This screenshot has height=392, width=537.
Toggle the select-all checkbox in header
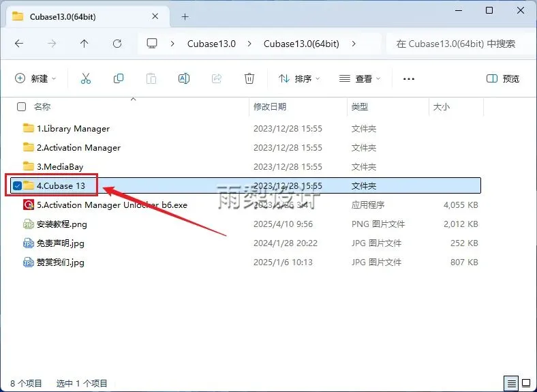pyautogui.click(x=21, y=107)
